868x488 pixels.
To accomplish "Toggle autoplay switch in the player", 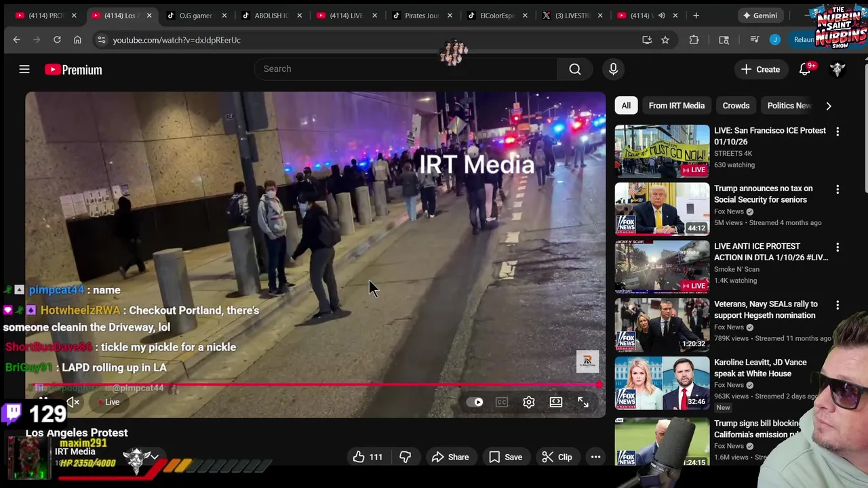I will pos(475,402).
